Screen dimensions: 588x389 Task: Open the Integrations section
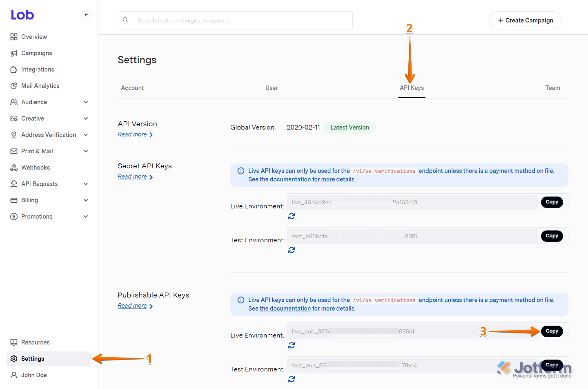(38, 69)
